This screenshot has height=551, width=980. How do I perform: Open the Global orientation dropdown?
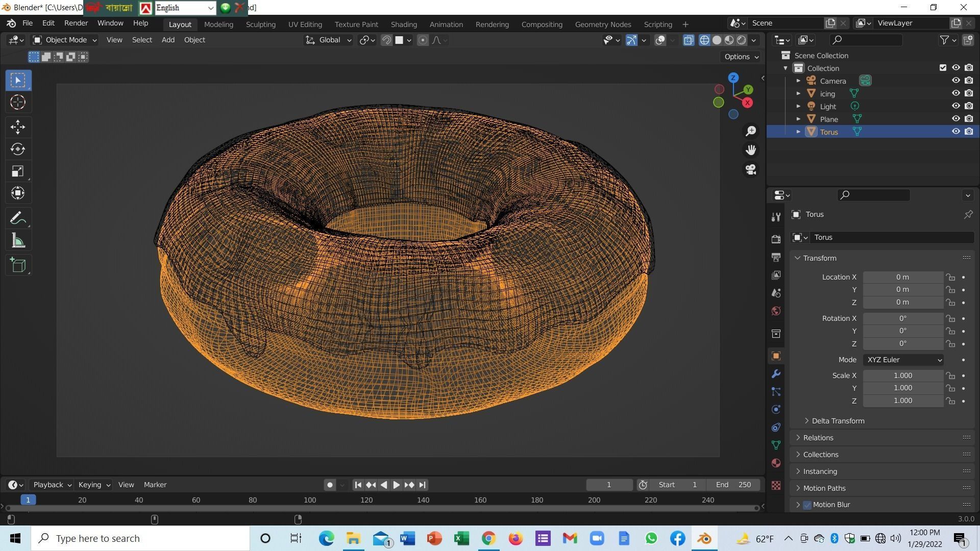click(328, 40)
